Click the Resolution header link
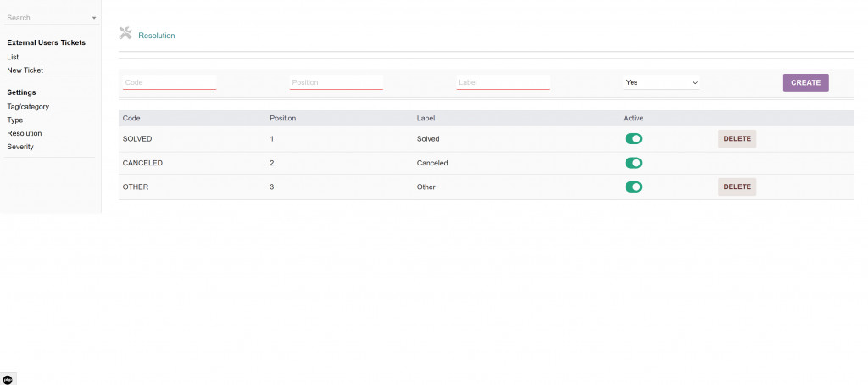868x385 pixels. tap(157, 36)
